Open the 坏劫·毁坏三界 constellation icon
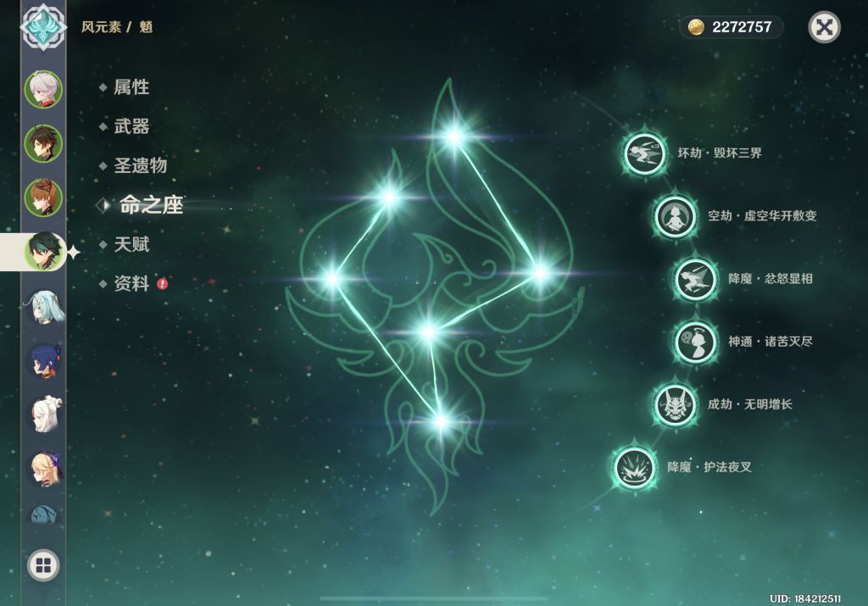 [x=644, y=153]
